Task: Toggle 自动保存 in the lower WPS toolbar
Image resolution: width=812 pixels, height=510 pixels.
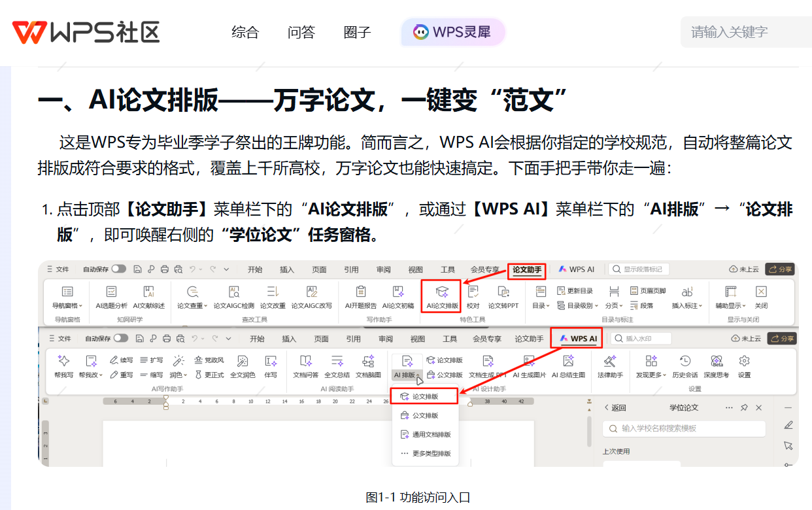Action: [120, 338]
